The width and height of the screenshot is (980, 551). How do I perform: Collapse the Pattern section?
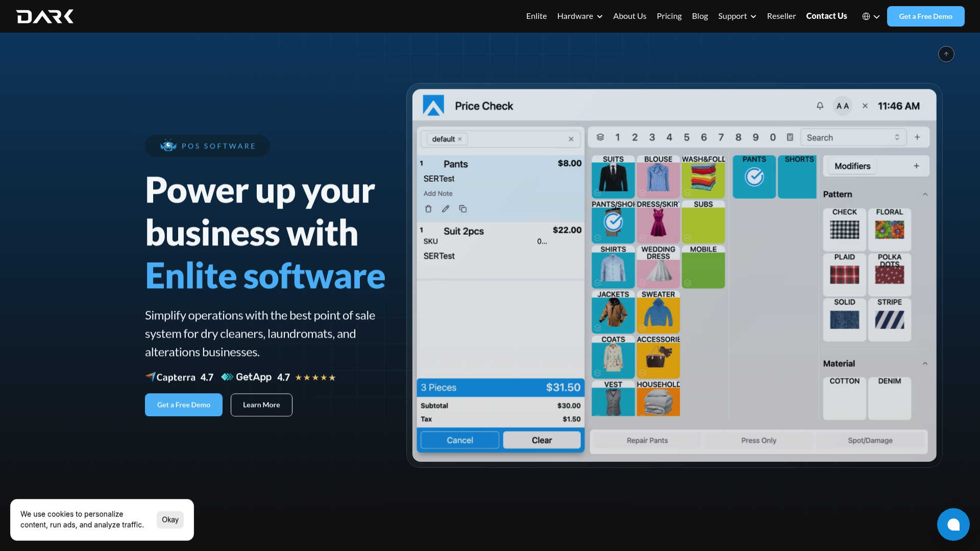pos(925,194)
